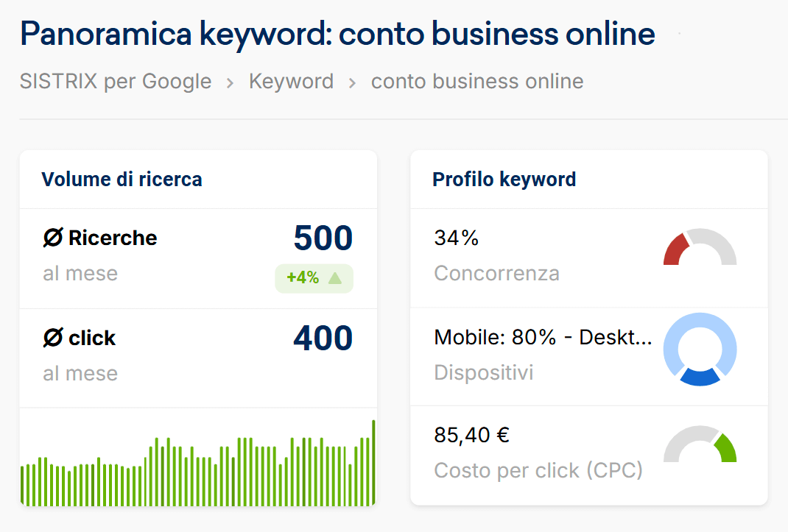Click the green CPC gauge segment
This screenshot has width=788, height=532.
point(725,447)
